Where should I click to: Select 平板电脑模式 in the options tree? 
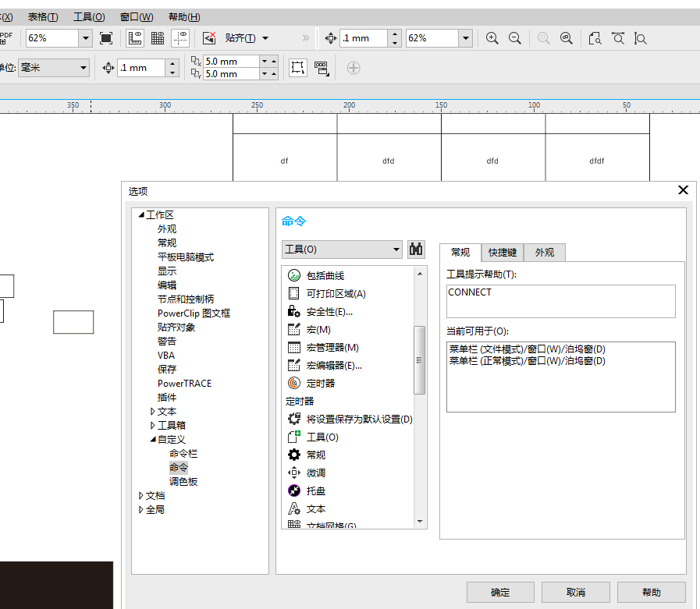185,257
